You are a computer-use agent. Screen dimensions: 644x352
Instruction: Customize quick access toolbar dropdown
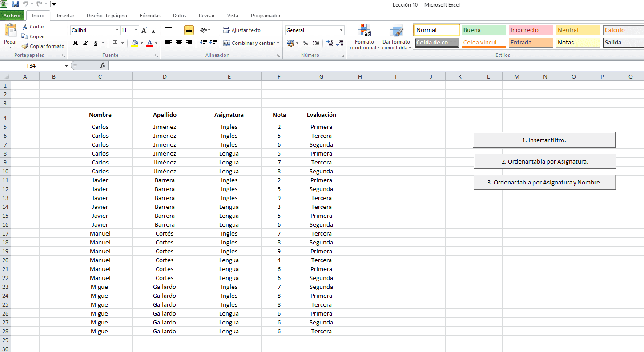click(54, 4)
